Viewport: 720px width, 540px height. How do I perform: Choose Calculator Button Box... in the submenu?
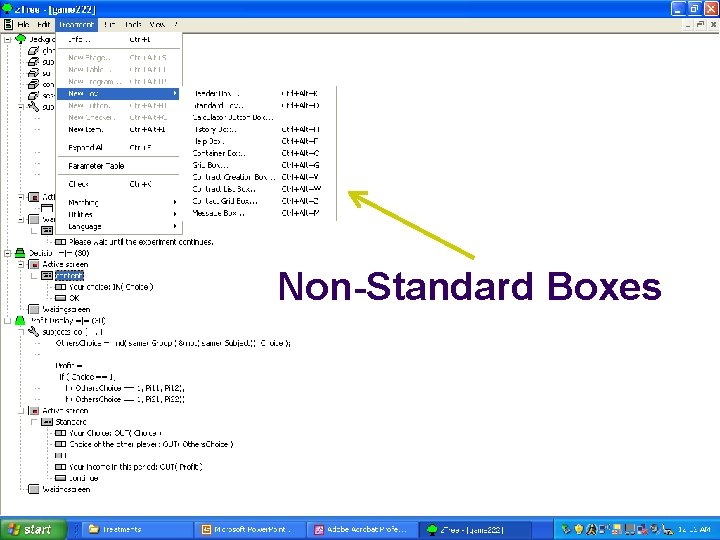coord(259,118)
